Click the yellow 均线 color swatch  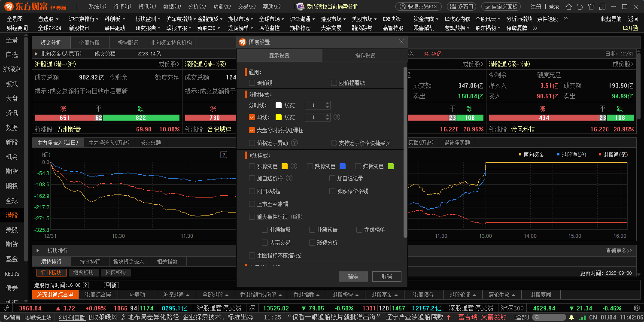point(279,117)
